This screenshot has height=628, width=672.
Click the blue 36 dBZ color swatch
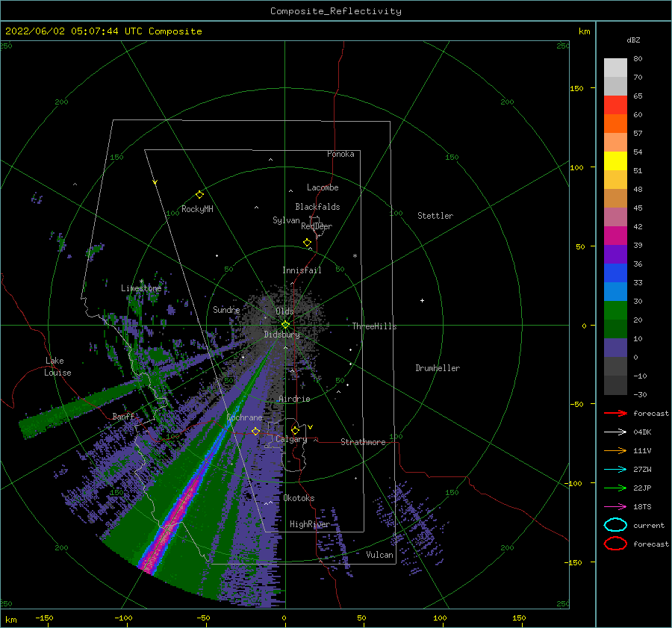point(615,273)
